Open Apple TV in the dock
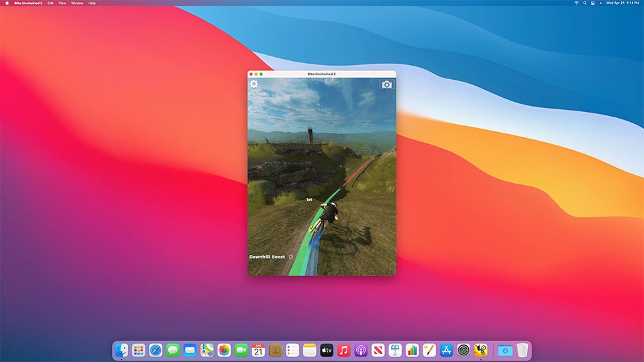The width and height of the screenshot is (644, 362). (x=327, y=350)
